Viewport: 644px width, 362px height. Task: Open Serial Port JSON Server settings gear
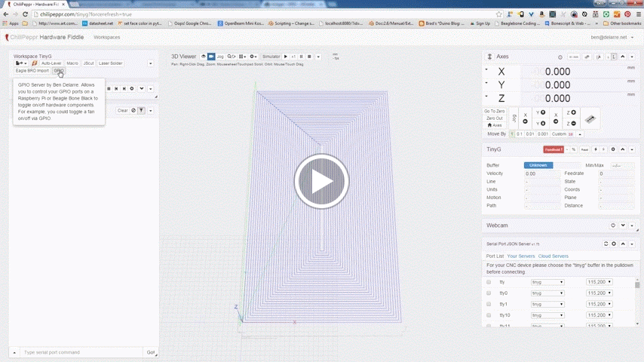point(615,244)
